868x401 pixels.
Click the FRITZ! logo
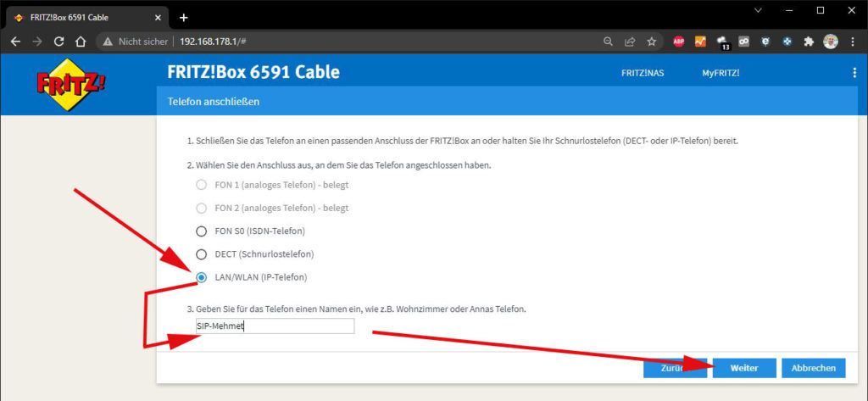click(71, 84)
